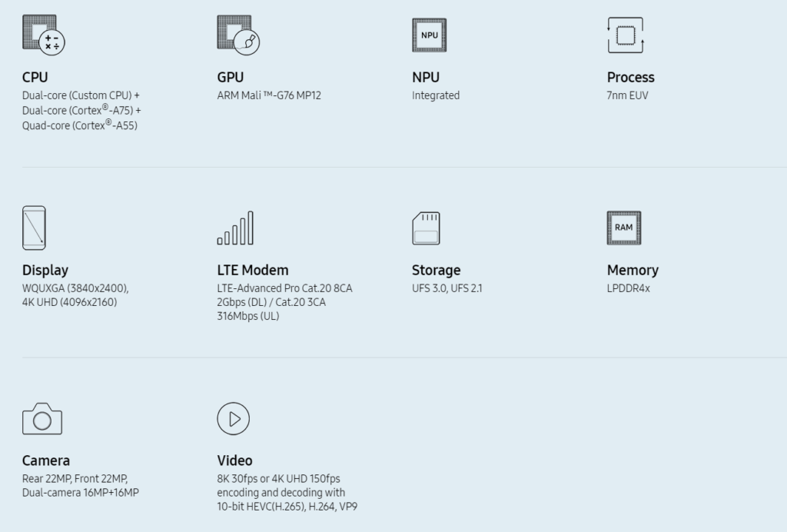Click the Video heading
This screenshot has height=532, width=787.
tap(234, 461)
